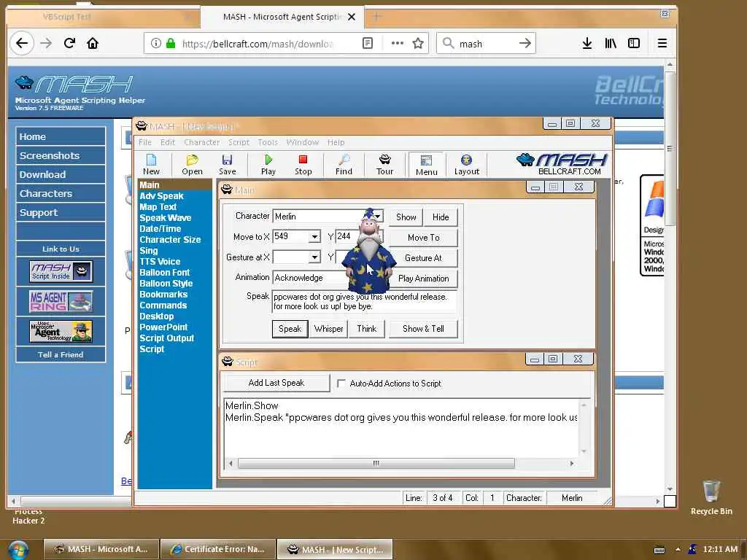The width and height of the screenshot is (747, 560).
Task: Open the Help menu in MASH
Action: coord(336,142)
